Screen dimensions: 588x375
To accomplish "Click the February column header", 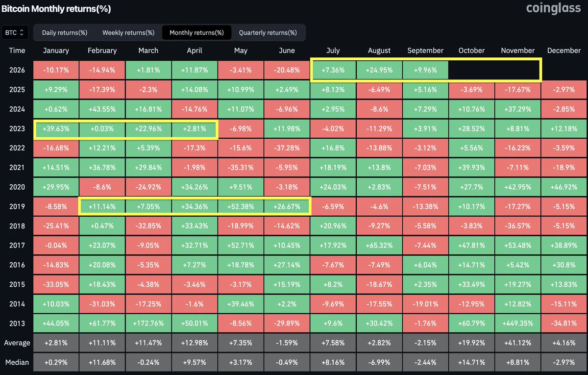I will (102, 50).
